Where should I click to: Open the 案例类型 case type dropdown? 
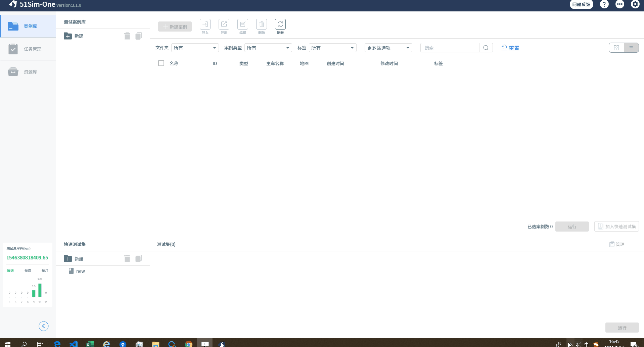tap(268, 48)
